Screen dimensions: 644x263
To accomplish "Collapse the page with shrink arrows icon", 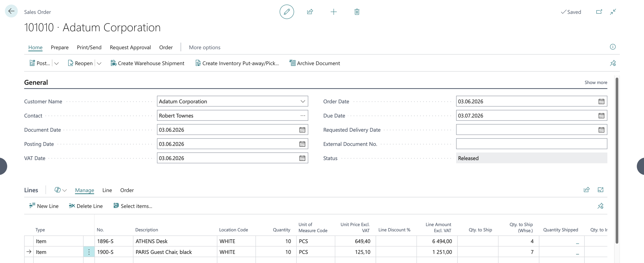I will point(613,12).
